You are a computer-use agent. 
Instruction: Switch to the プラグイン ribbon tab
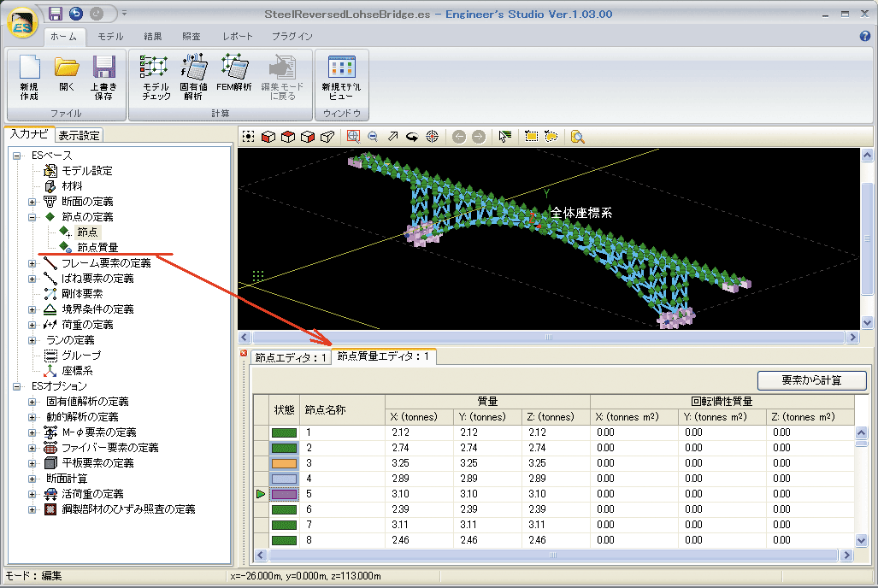point(292,37)
